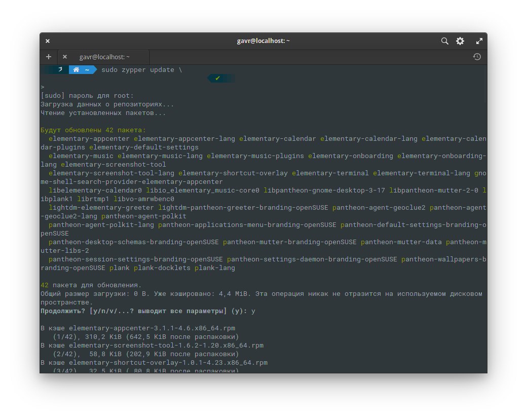Click the 'Будут обновлены 42 пакета:' heading
The height and width of the screenshot is (420, 527).
point(93,130)
